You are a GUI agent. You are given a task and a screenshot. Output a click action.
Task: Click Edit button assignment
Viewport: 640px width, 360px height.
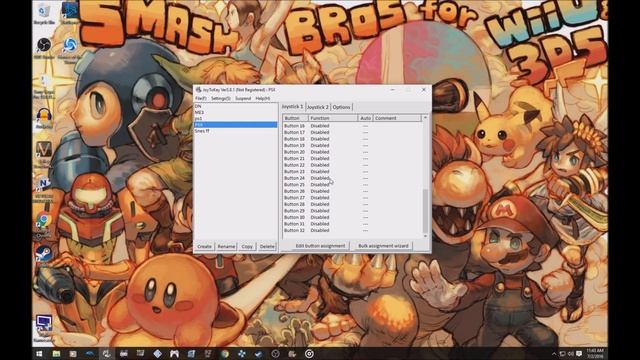320,246
